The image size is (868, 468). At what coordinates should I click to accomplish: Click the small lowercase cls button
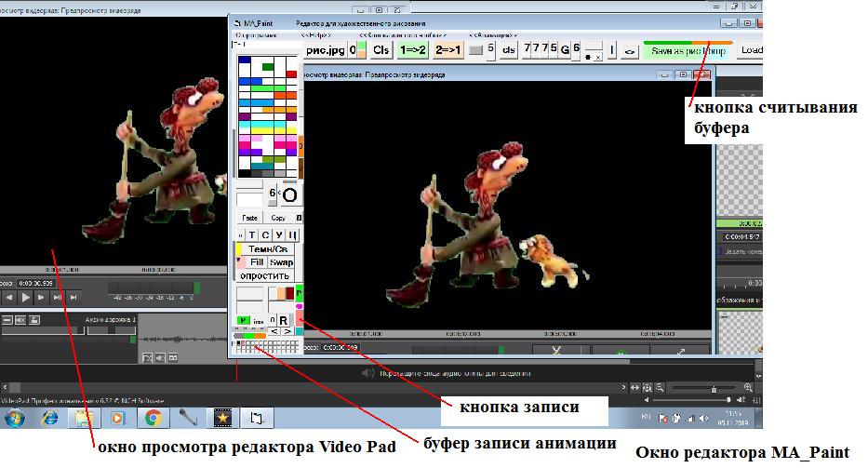point(508,50)
